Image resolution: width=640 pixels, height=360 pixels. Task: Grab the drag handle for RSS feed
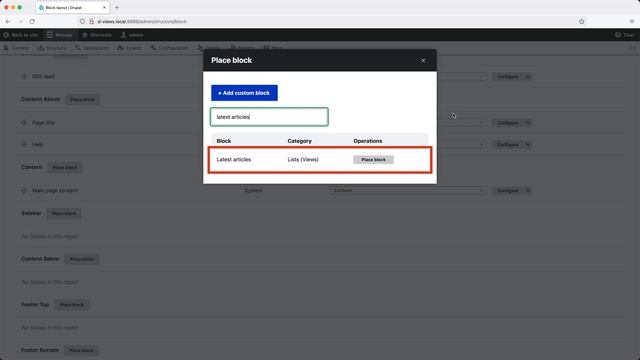pos(24,76)
